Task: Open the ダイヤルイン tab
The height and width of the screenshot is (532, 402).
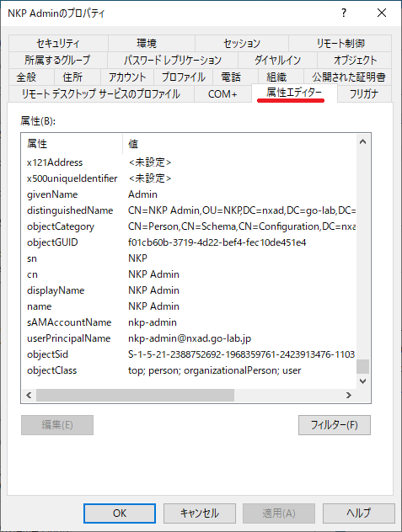Action: [277, 60]
